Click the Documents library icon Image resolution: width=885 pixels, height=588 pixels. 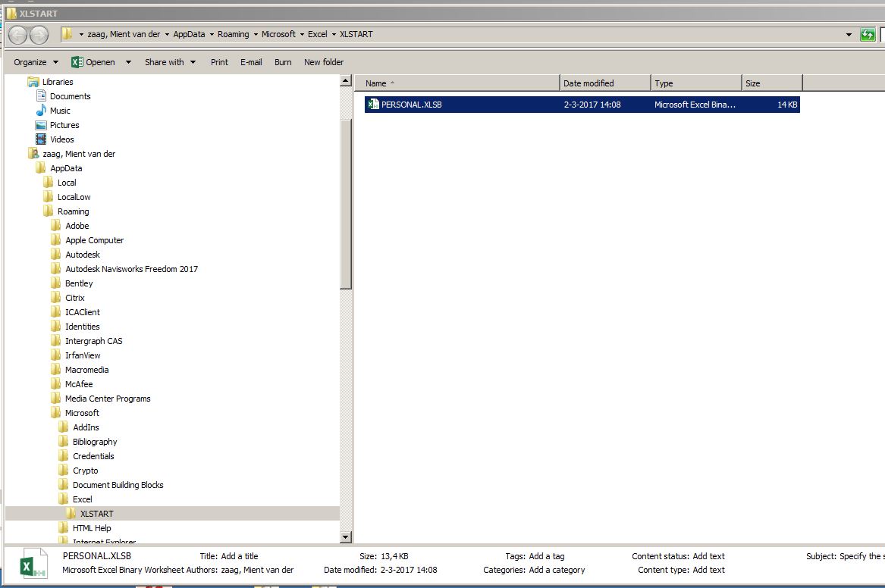point(41,96)
